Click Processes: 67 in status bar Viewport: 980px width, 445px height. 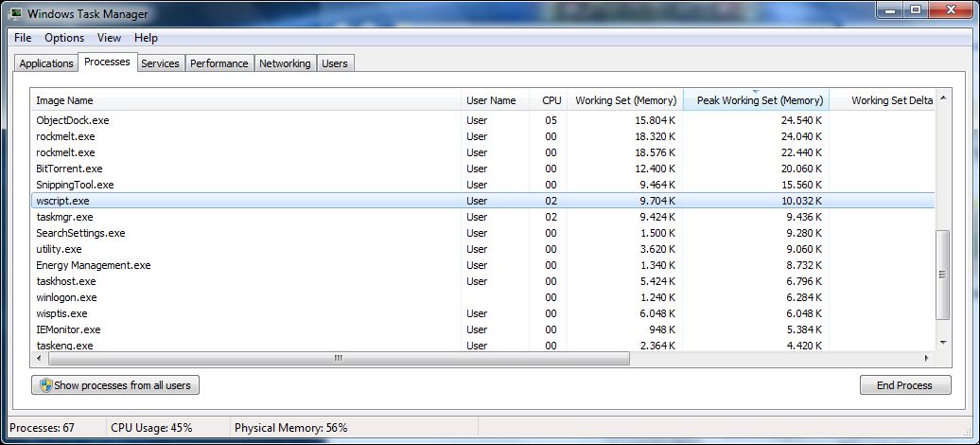[x=42, y=428]
